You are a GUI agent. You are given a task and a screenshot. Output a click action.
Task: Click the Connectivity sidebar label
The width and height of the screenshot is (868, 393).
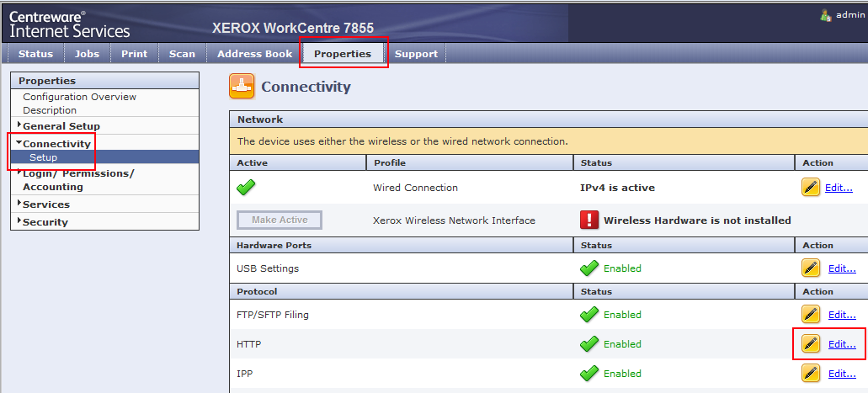point(56,144)
